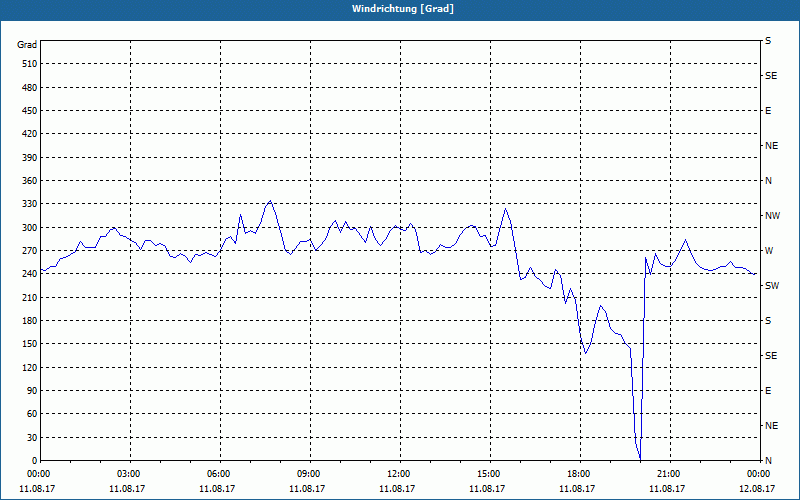Click the "18:00" time label

pos(578,474)
